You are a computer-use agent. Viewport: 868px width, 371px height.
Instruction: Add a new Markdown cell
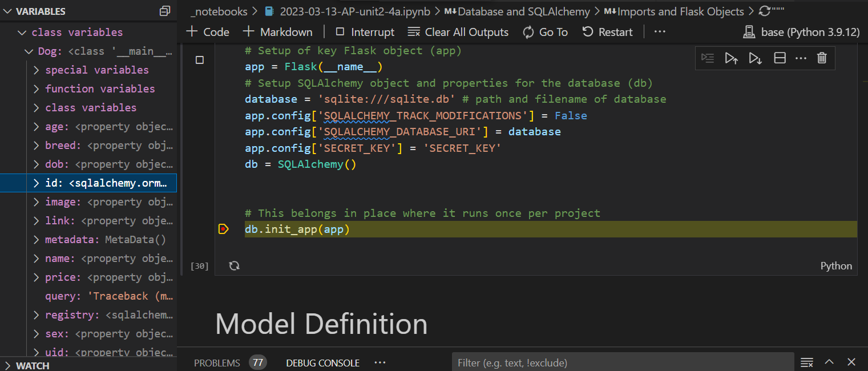[278, 32]
